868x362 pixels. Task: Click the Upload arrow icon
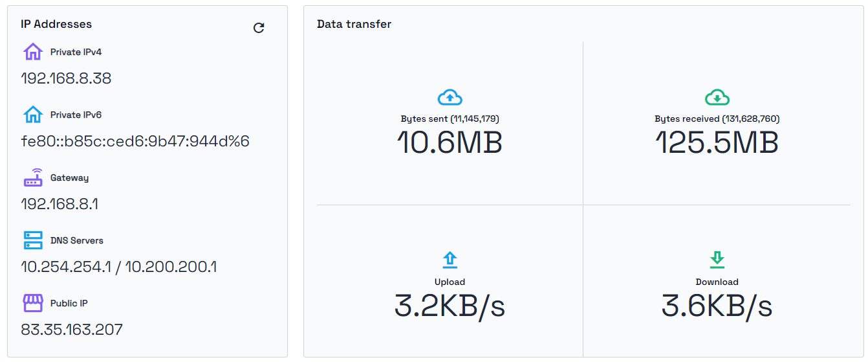tap(450, 260)
